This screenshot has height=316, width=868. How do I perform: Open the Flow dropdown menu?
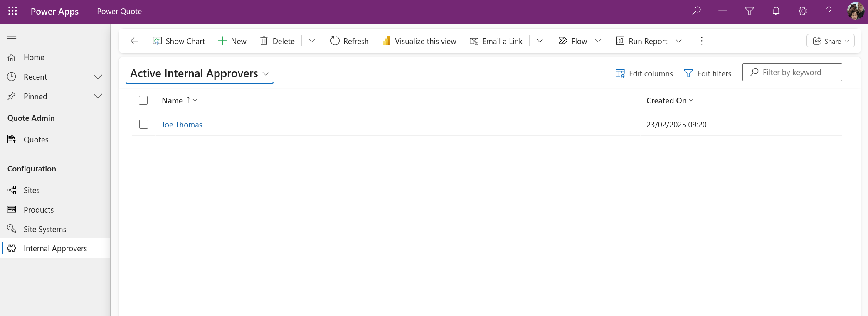pos(598,41)
